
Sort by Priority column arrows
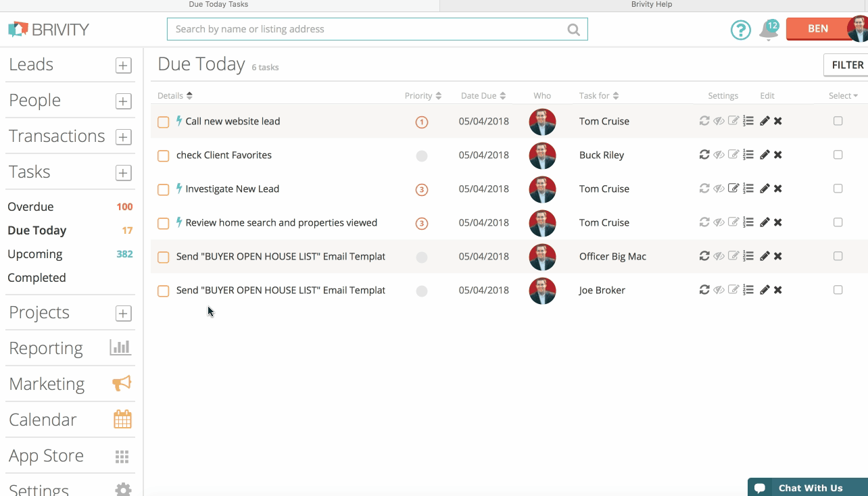click(439, 96)
